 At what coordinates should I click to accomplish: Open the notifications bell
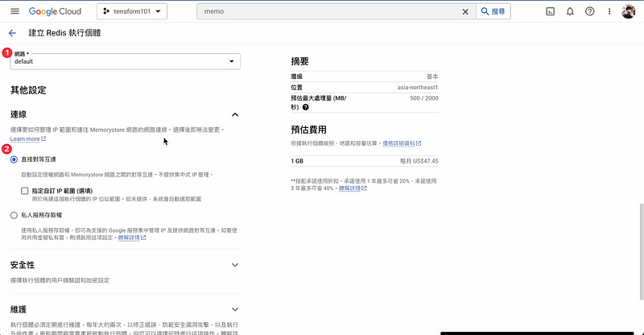[570, 11]
